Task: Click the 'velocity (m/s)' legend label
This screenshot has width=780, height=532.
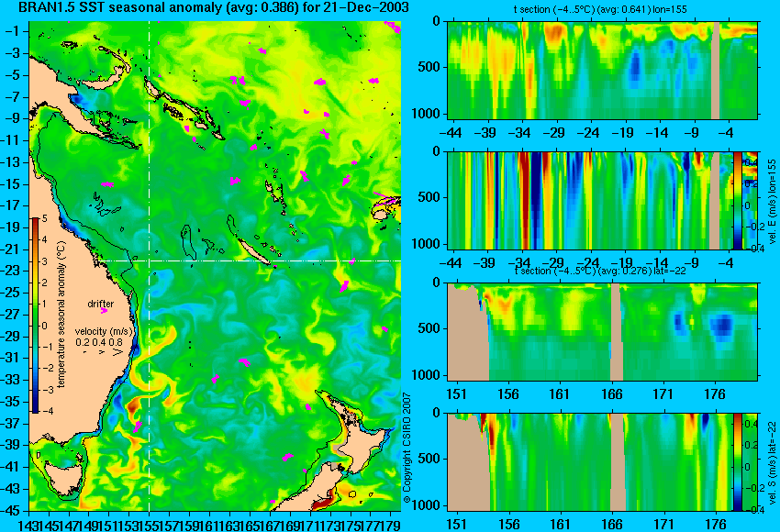Action: tap(104, 331)
